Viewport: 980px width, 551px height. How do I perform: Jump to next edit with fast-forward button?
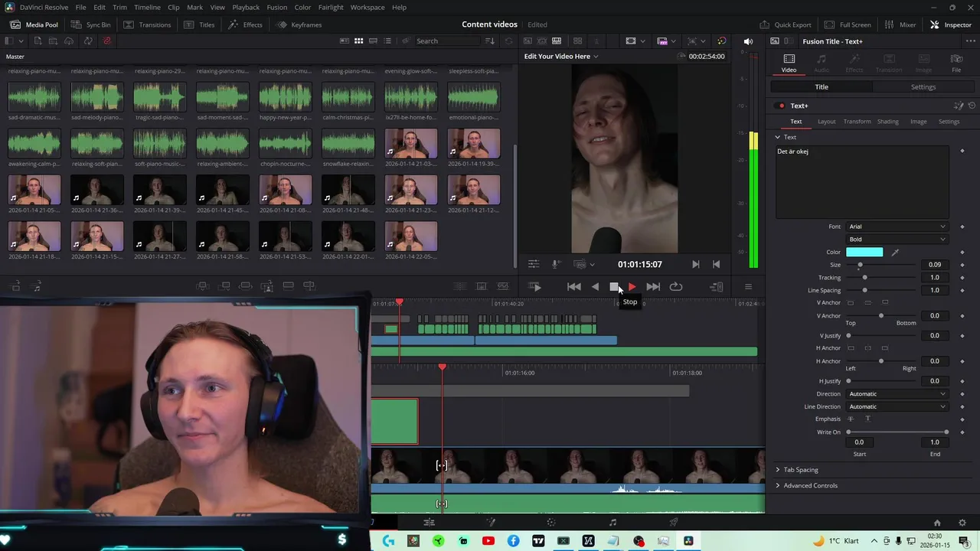pyautogui.click(x=653, y=286)
